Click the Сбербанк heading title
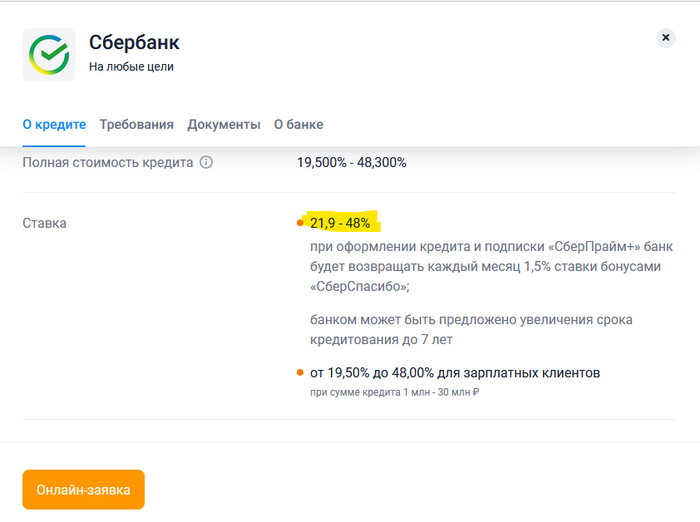The image size is (700, 522). coord(134,43)
